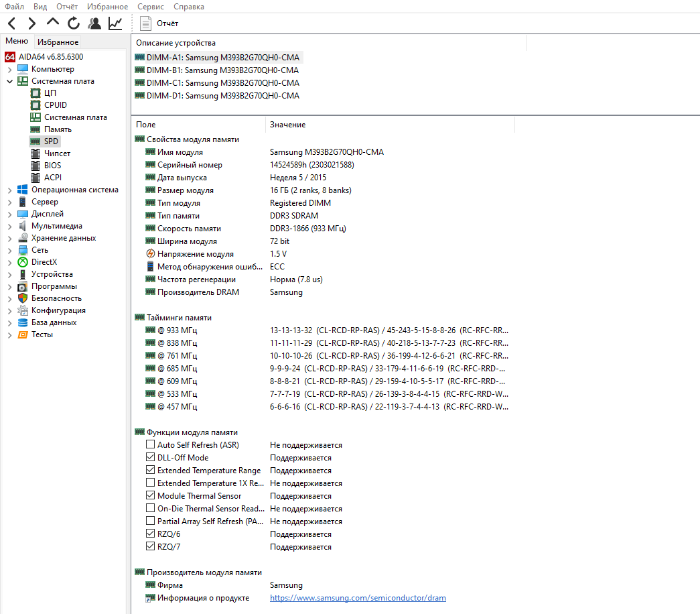Viewport: 700px width, 614px height.
Task: Click the Информация о продукте link icon
Action: [x=151, y=598]
